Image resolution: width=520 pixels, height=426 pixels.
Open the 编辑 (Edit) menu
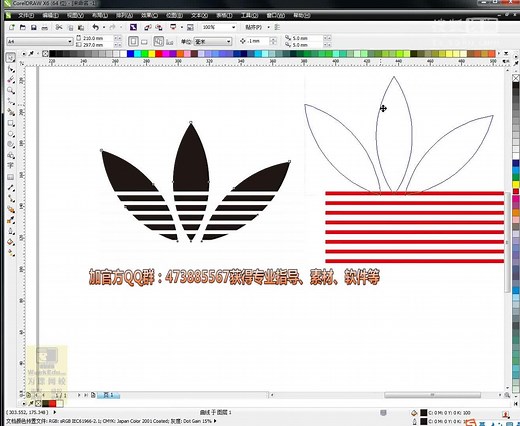coord(50,15)
